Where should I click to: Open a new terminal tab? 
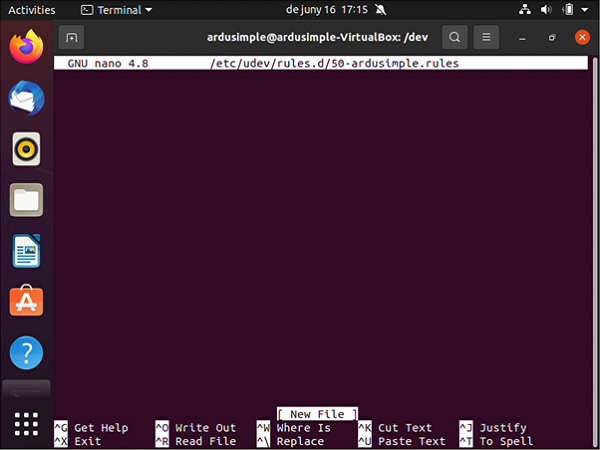[x=71, y=38]
